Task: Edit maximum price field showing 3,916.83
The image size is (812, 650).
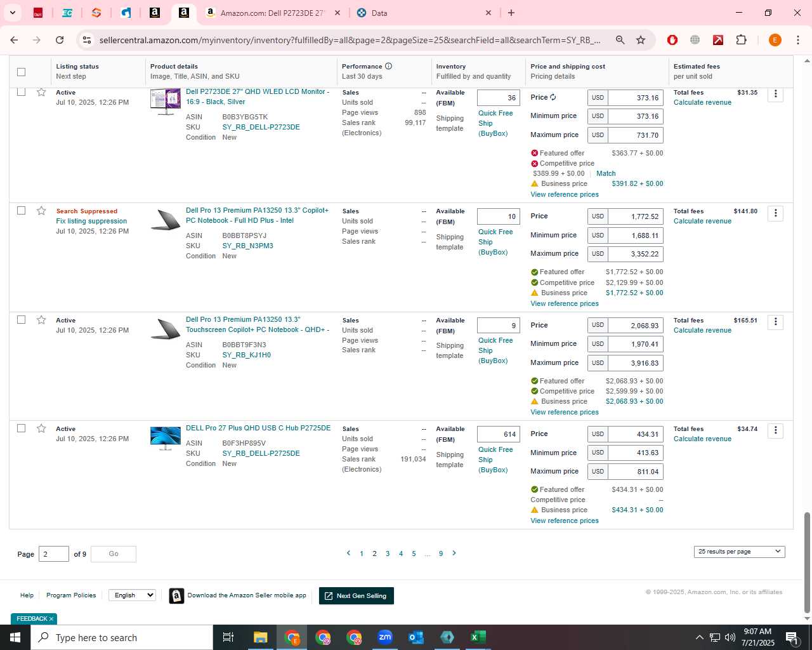Action: (x=636, y=363)
